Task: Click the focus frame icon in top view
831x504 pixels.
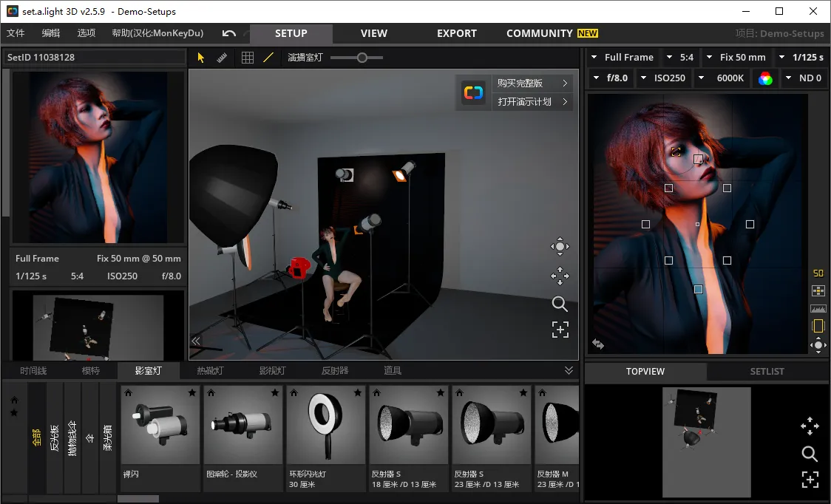Action: click(810, 480)
